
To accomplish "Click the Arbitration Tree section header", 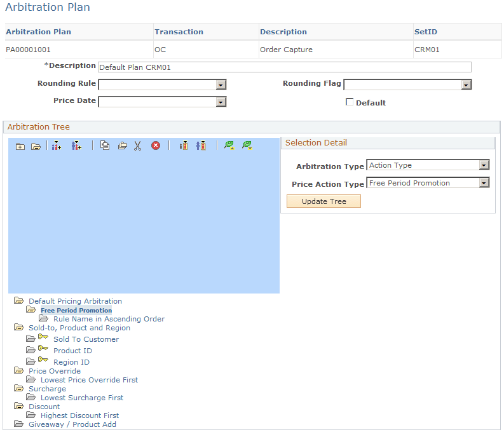I will pos(39,127).
